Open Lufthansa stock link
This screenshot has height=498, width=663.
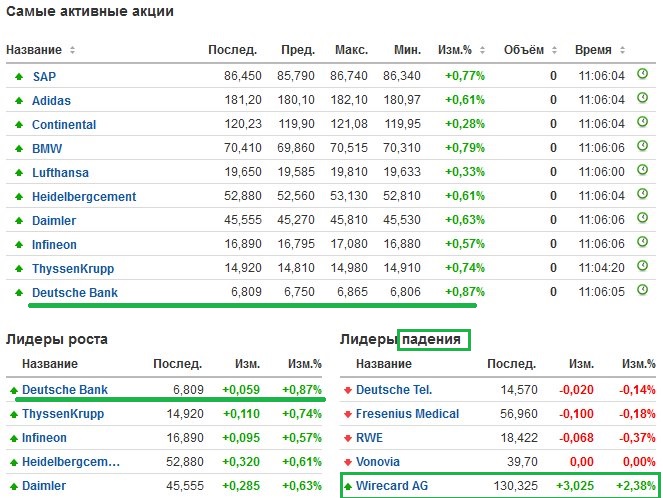point(60,172)
